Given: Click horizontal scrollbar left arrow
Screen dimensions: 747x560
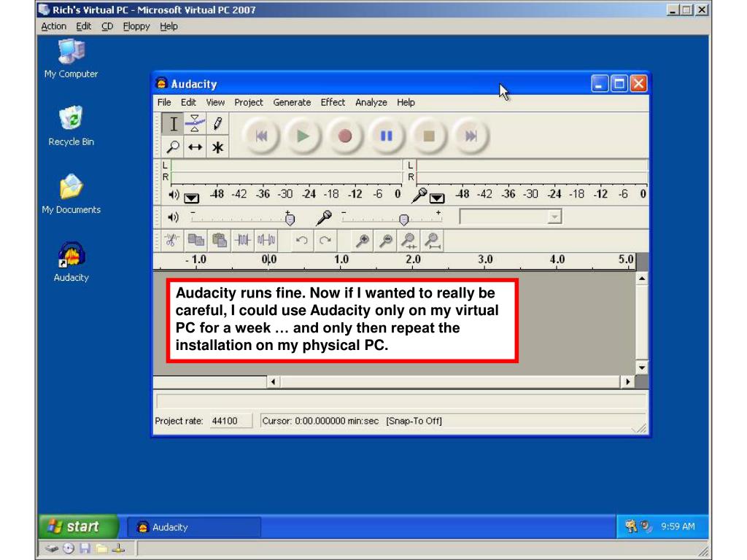Looking at the screenshot, I should coord(273,381).
